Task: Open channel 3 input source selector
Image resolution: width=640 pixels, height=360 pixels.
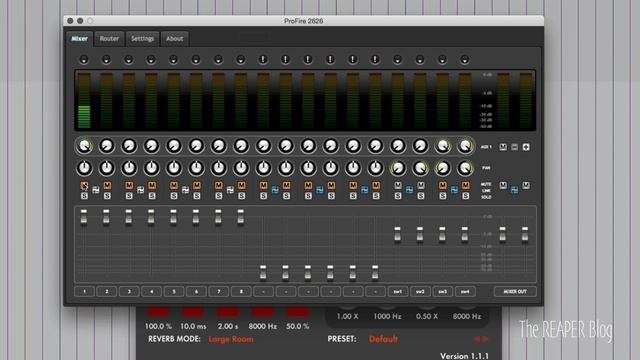Action: point(129,60)
